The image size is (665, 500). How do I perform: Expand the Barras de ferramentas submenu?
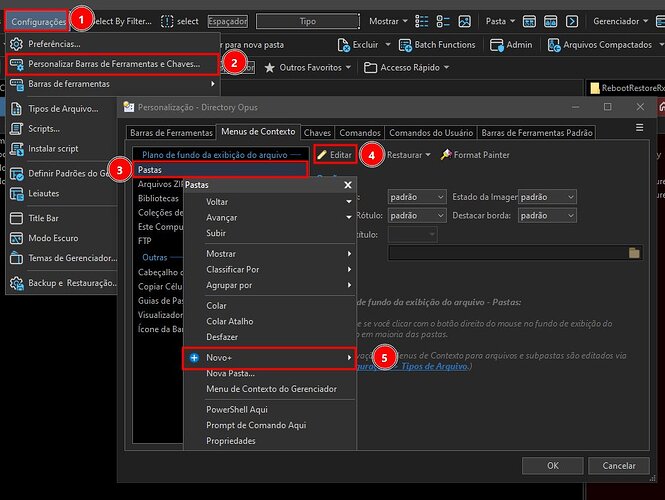coord(112,84)
